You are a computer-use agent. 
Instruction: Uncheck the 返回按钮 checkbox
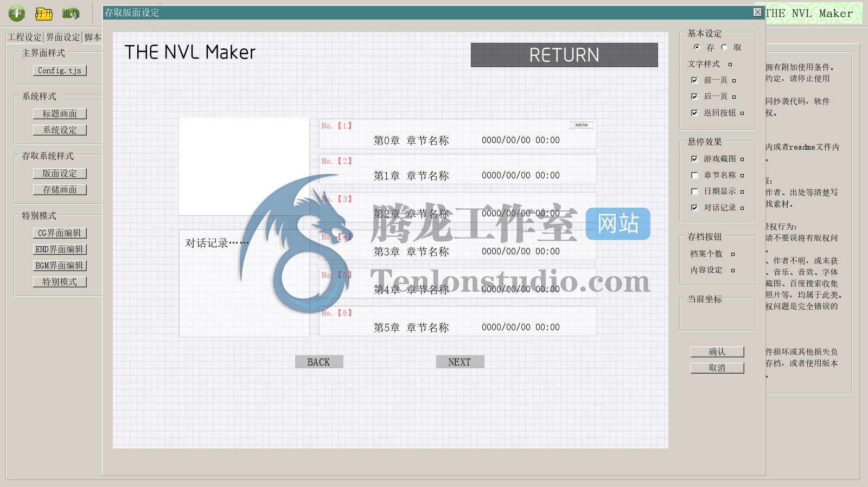(694, 113)
